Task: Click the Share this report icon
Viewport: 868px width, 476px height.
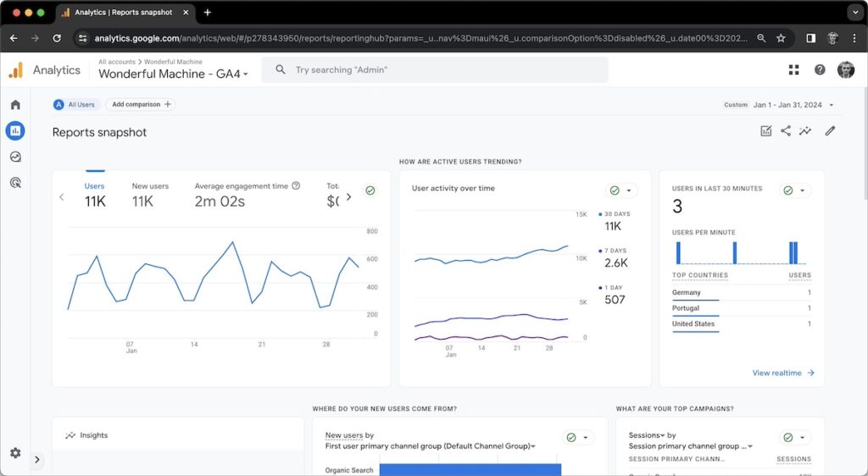Action: click(x=786, y=131)
